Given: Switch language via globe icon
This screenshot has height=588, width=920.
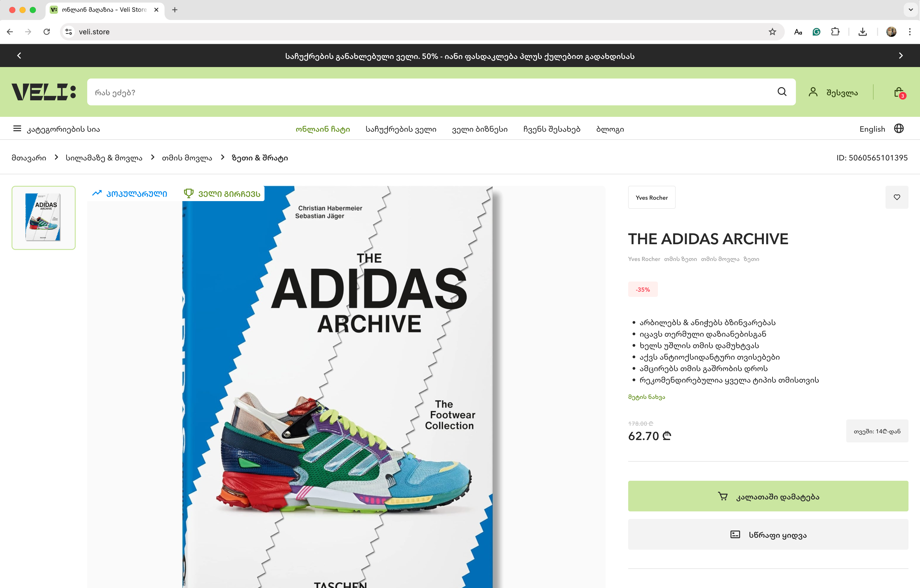Looking at the screenshot, I should [899, 129].
